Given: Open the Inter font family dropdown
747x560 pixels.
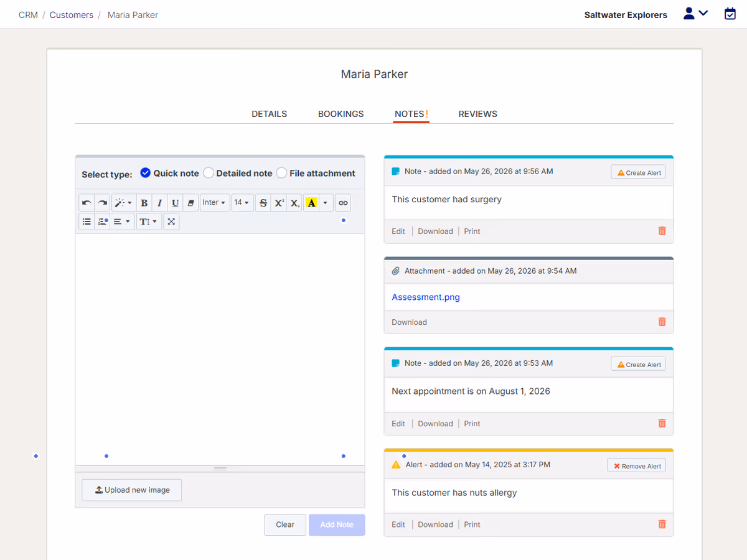Looking at the screenshot, I should [214, 203].
